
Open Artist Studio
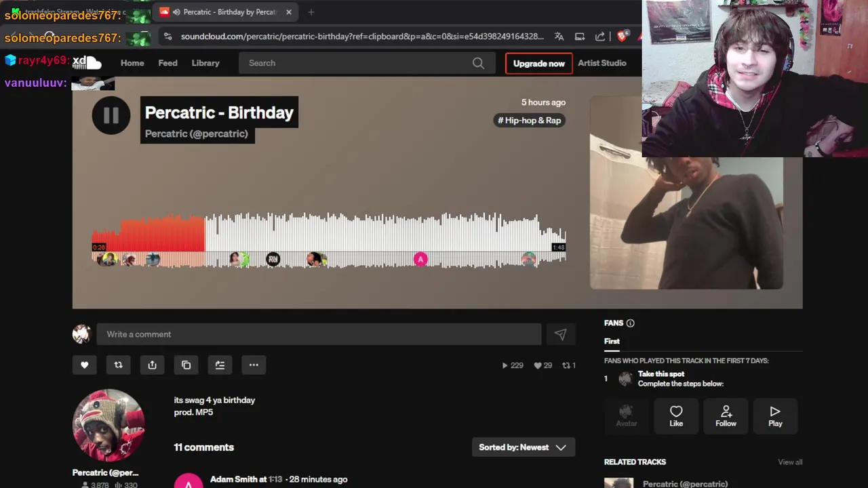click(x=602, y=63)
